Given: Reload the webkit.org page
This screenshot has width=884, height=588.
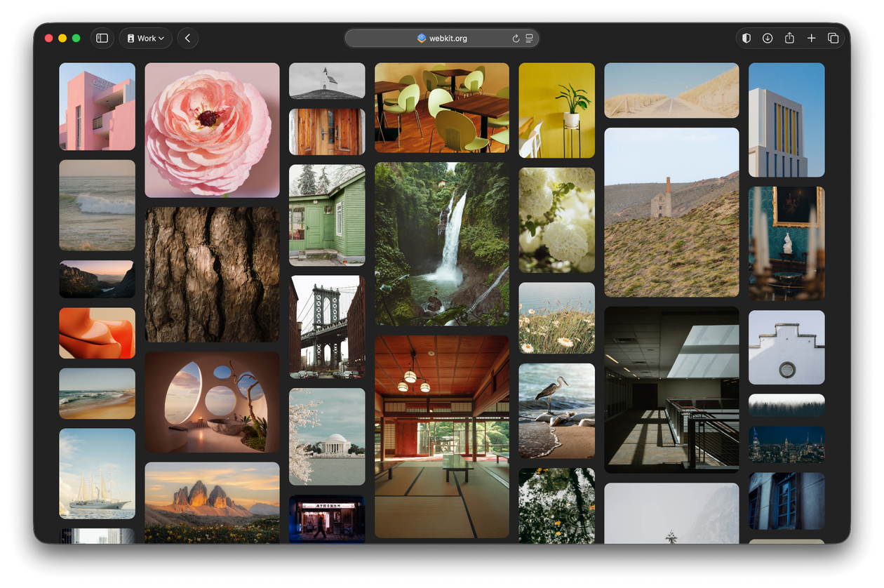Looking at the screenshot, I should (516, 39).
